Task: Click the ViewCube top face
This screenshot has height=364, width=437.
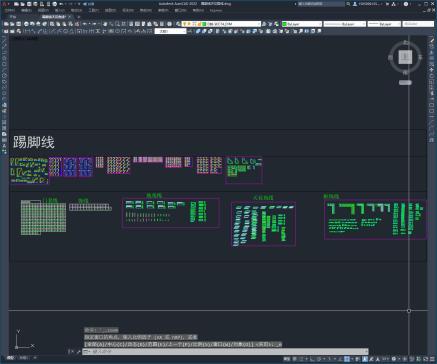Action: [x=405, y=58]
